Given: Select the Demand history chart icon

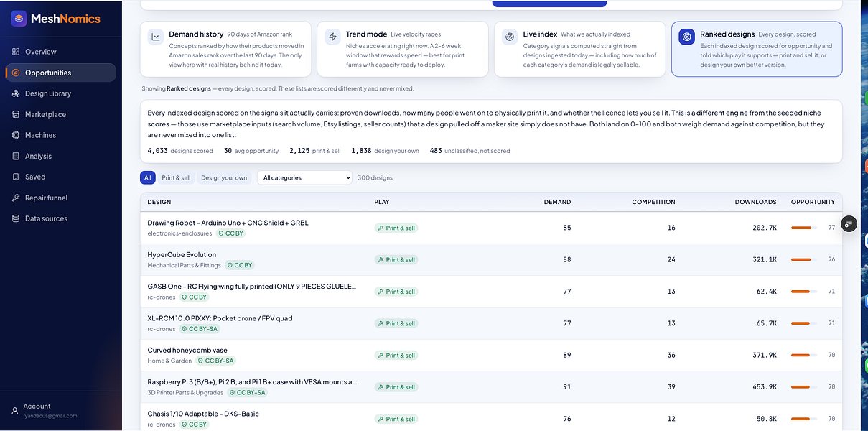Looking at the screenshot, I should pyautogui.click(x=155, y=36).
